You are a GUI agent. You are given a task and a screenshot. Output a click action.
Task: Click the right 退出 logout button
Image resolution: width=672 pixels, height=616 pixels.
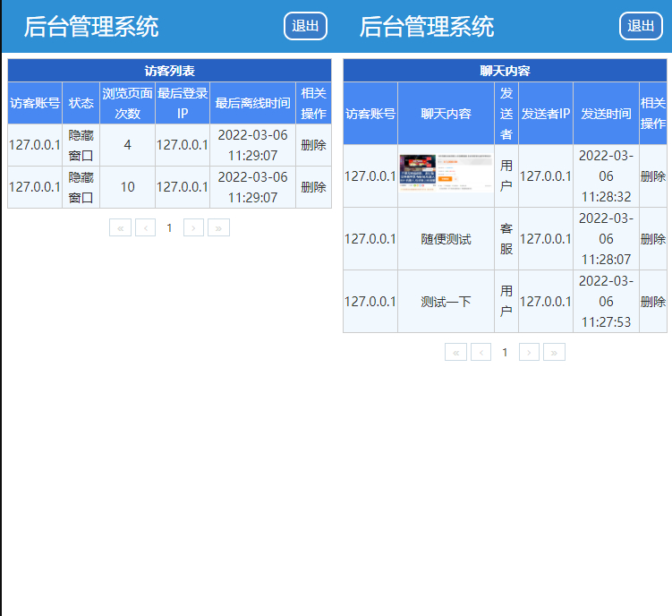click(641, 26)
